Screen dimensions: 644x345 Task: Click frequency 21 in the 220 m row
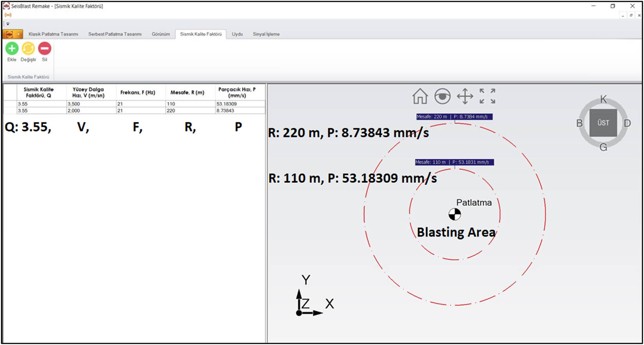pos(141,110)
